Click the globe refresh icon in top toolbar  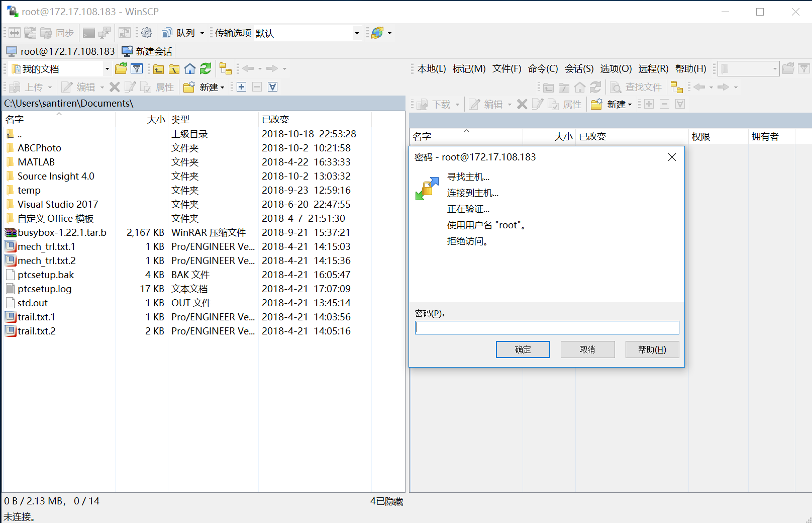(x=377, y=33)
